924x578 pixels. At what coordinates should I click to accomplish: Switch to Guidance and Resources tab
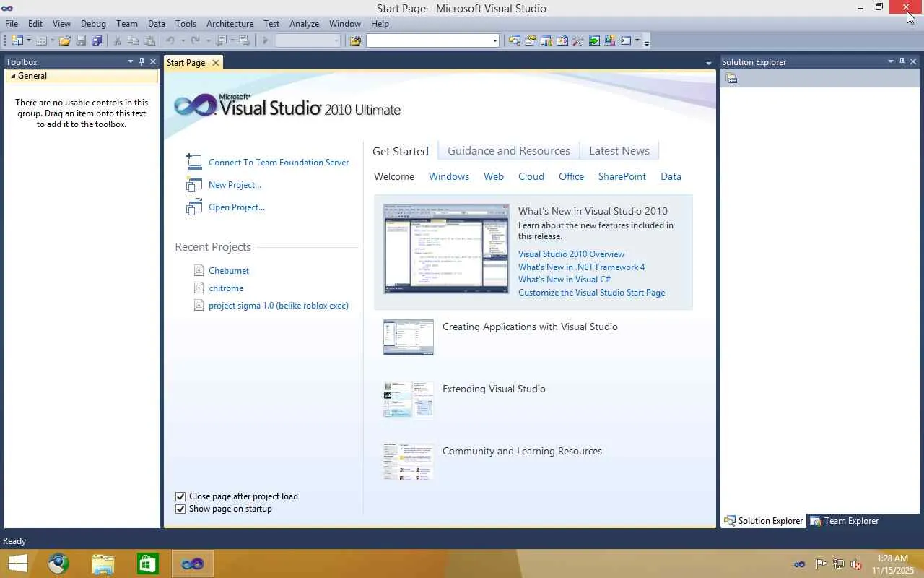pos(509,151)
